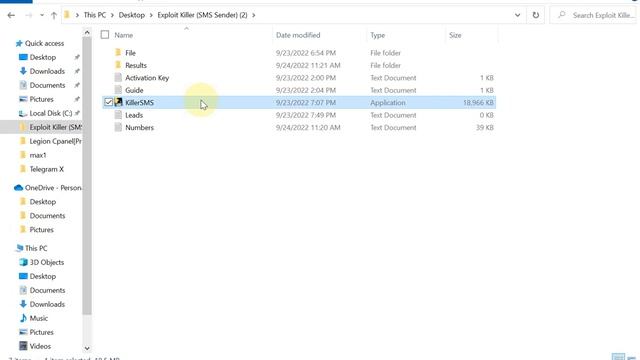
Task: Click the This PC computer icon
Action: (x=19, y=248)
